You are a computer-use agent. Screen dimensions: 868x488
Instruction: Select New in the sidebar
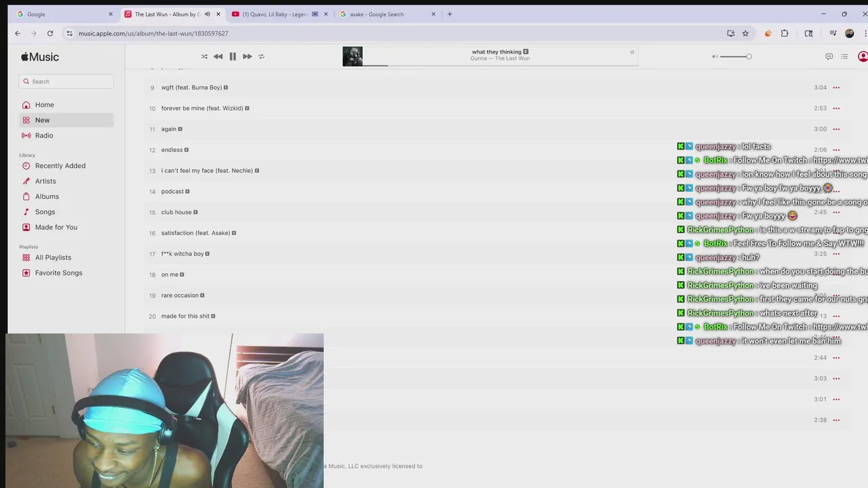click(66, 120)
